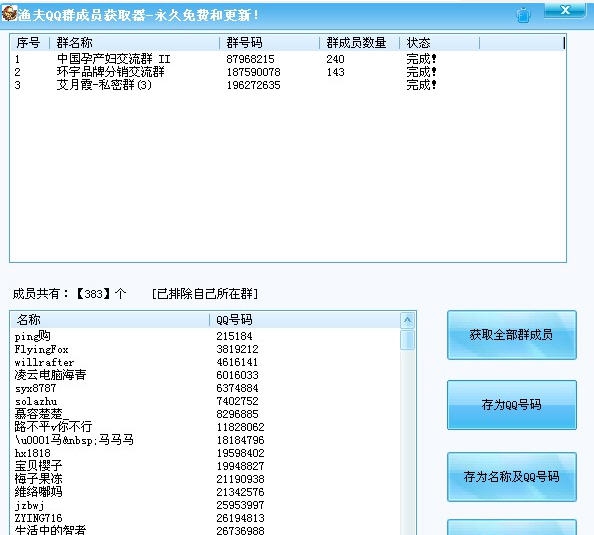Click 已排除自己所在群 note
The image size is (594, 535).
205,294
